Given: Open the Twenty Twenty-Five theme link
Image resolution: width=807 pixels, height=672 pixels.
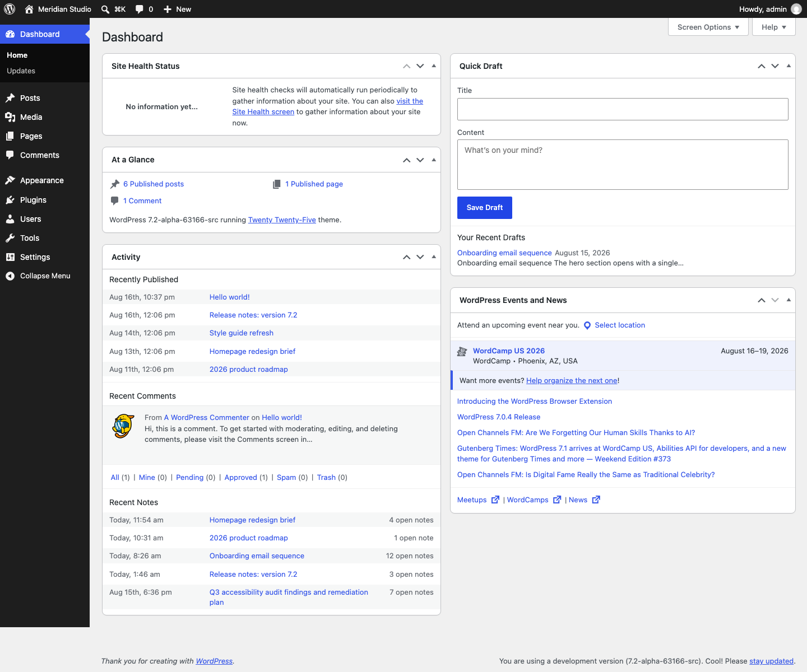Looking at the screenshot, I should click(282, 220).
